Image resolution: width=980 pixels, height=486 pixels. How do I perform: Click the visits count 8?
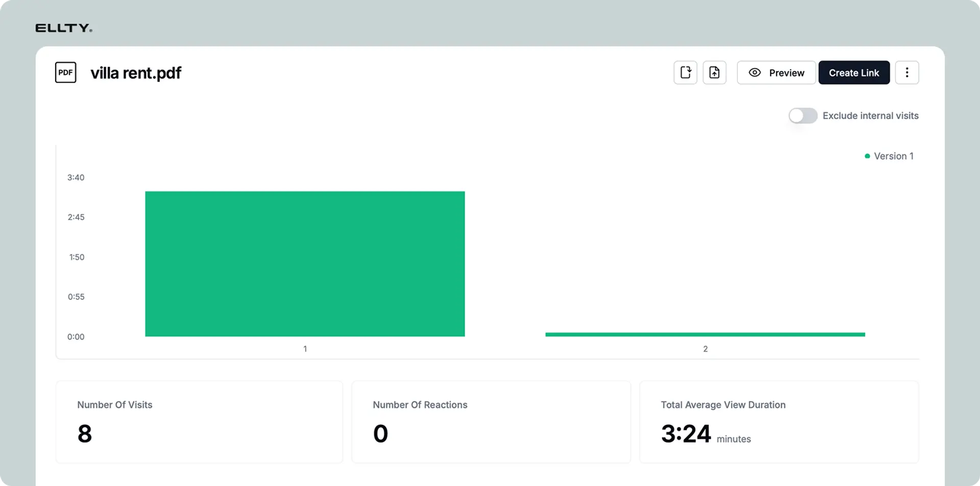click(x=85, y=434)
